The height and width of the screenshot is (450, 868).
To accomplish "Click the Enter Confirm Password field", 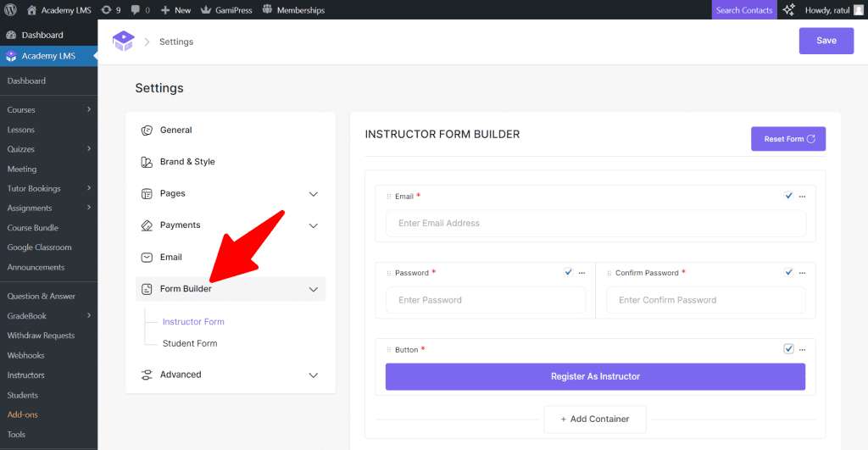I will [x=706, y=300].
